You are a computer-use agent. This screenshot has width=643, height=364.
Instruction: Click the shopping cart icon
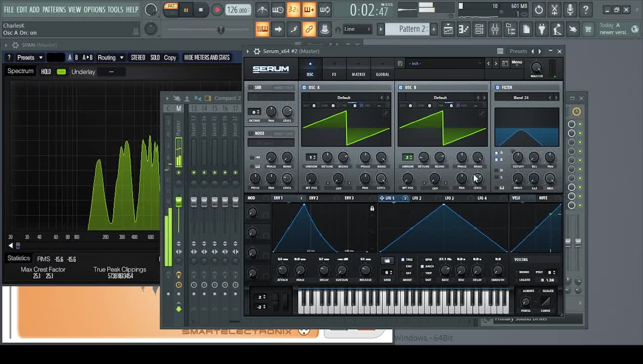[588, 29]
